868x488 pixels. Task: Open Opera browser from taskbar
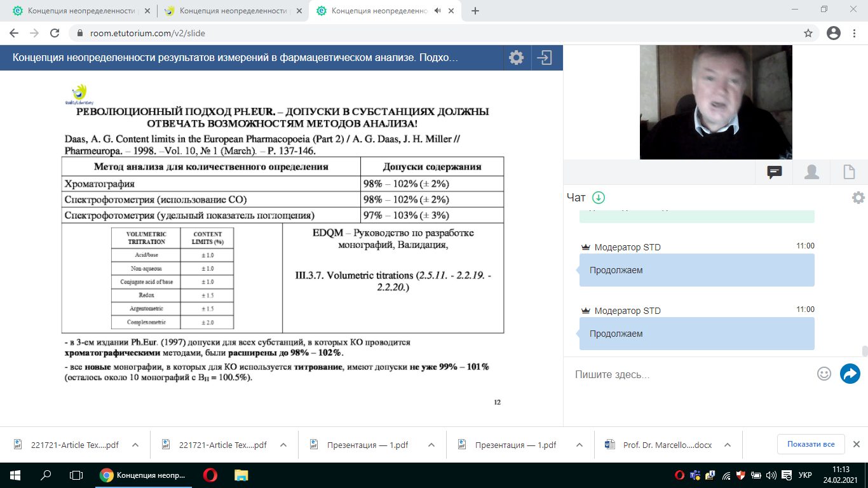point(210,475)
